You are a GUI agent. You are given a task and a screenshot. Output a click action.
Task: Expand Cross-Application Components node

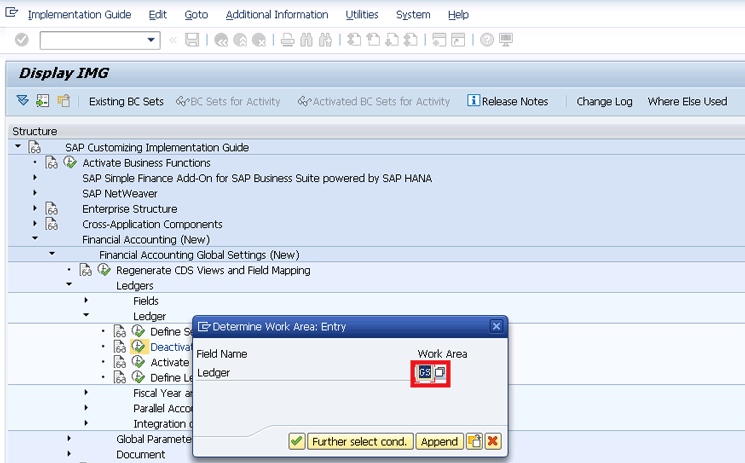coord(35,223)
